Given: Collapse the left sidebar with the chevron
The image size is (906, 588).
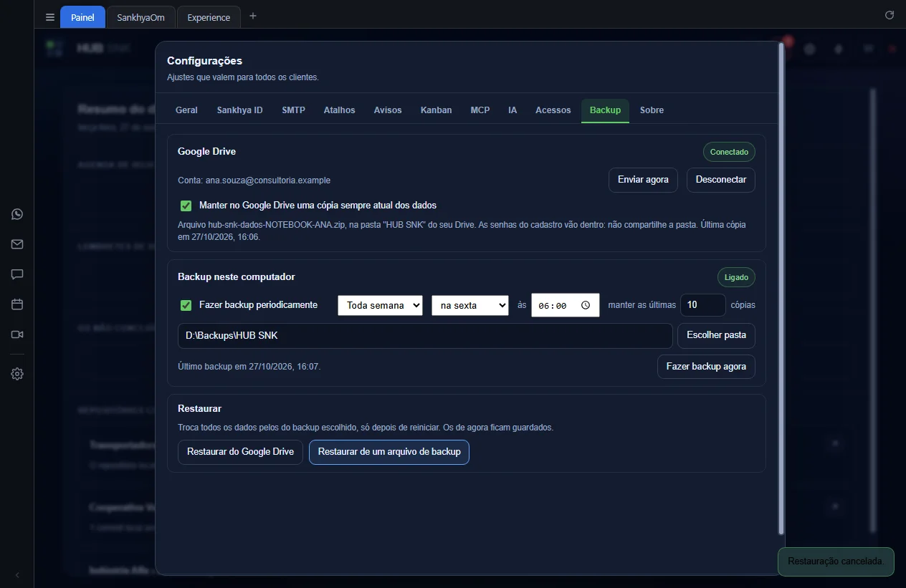Looking at the screenshot, I should point(17,575).
